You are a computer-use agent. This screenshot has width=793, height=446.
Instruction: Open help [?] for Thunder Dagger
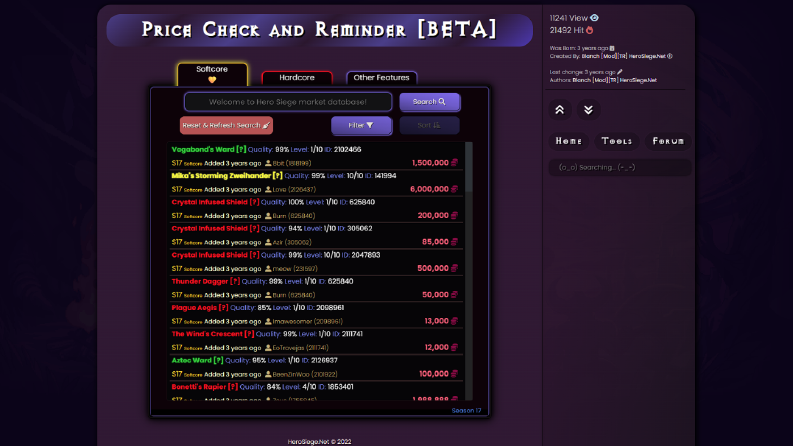(235, 281)
